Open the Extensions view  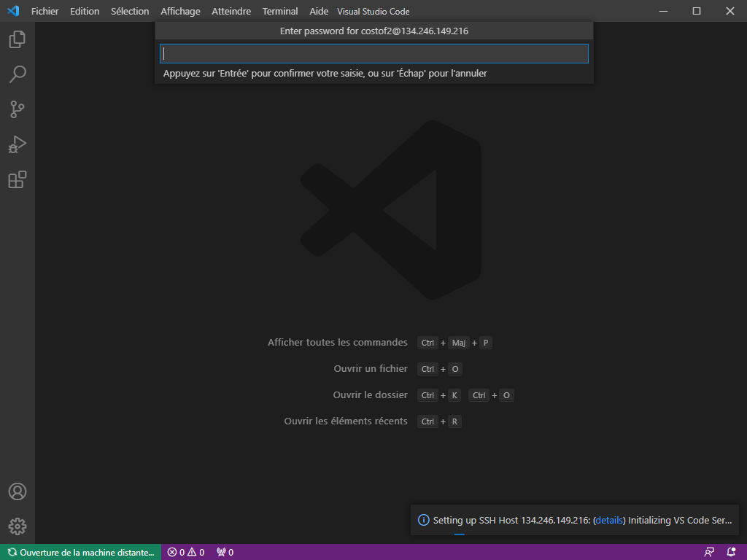[x=18, y=179]
